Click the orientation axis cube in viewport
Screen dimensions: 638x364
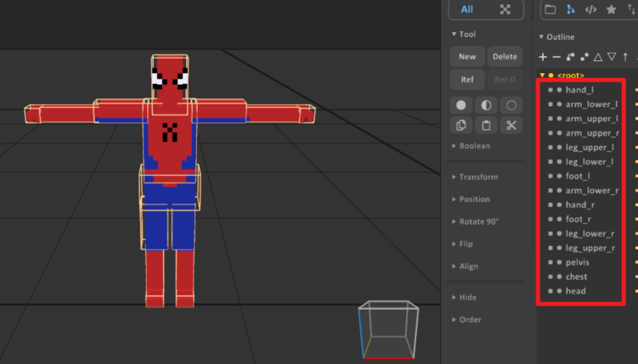388,330
